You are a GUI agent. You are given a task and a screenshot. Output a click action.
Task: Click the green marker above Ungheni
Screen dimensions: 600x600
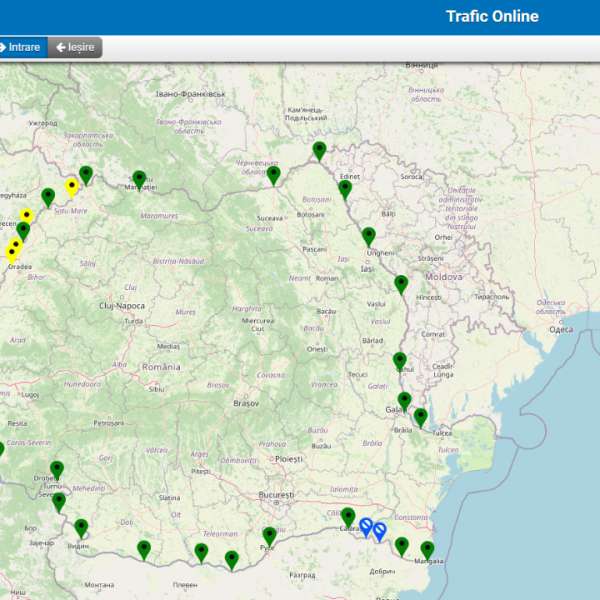[368, 237]
